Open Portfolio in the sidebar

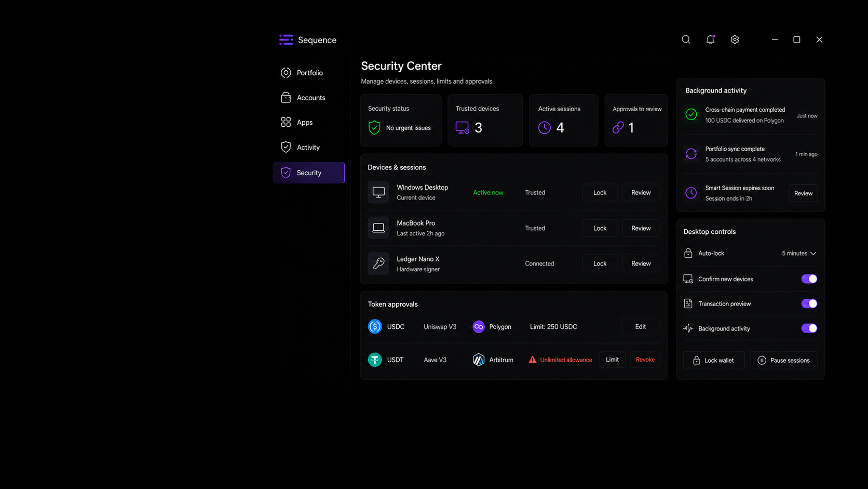click(x=309, y=73)
